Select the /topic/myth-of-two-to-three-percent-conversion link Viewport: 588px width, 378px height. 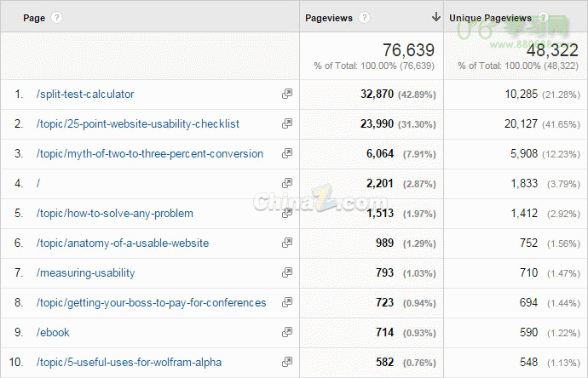(x=149, y=154)
